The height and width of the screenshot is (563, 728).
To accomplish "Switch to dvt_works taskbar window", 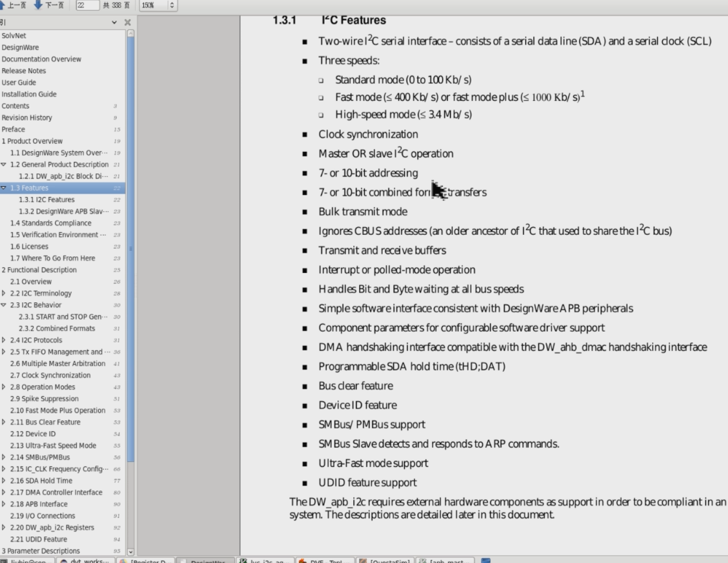I will pyautogui.click(x=85, y=561).
